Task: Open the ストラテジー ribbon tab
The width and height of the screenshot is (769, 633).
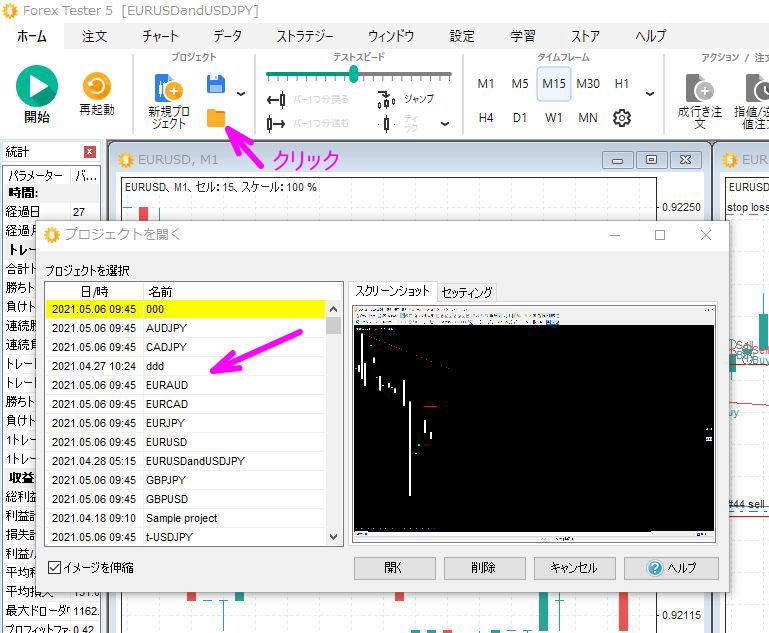Action: tap(305, 36)
